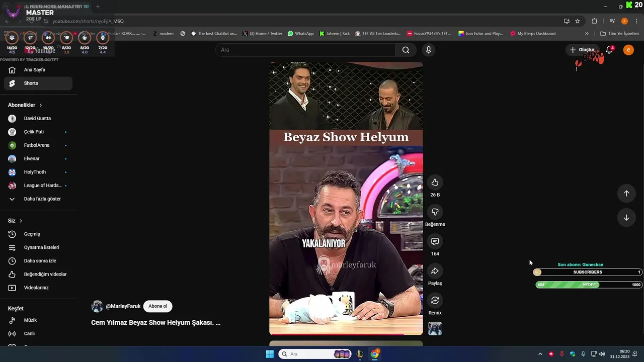Open HolyThoth channel
Viewport: 644px width, 362px height.
38,172
